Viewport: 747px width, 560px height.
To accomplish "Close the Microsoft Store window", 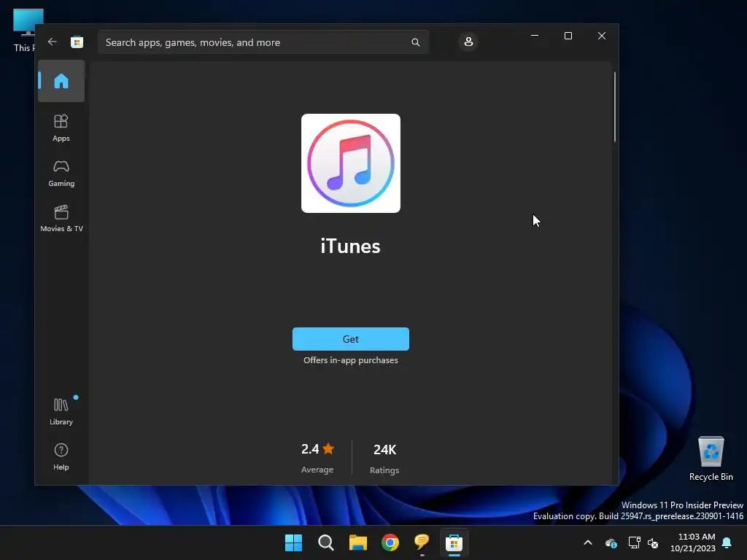I will (602, 36).
